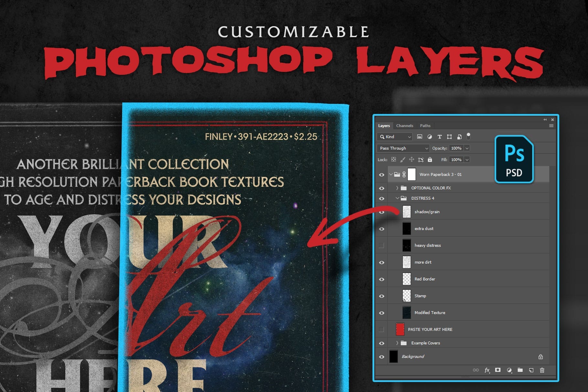588x392 pixels.
Task: Hide the Stamp layer
Action: coord(382,296)
